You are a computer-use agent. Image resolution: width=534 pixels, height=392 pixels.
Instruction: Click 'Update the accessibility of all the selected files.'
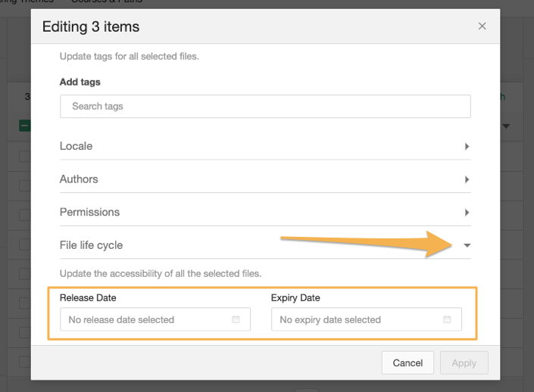(x=161, y=274)
